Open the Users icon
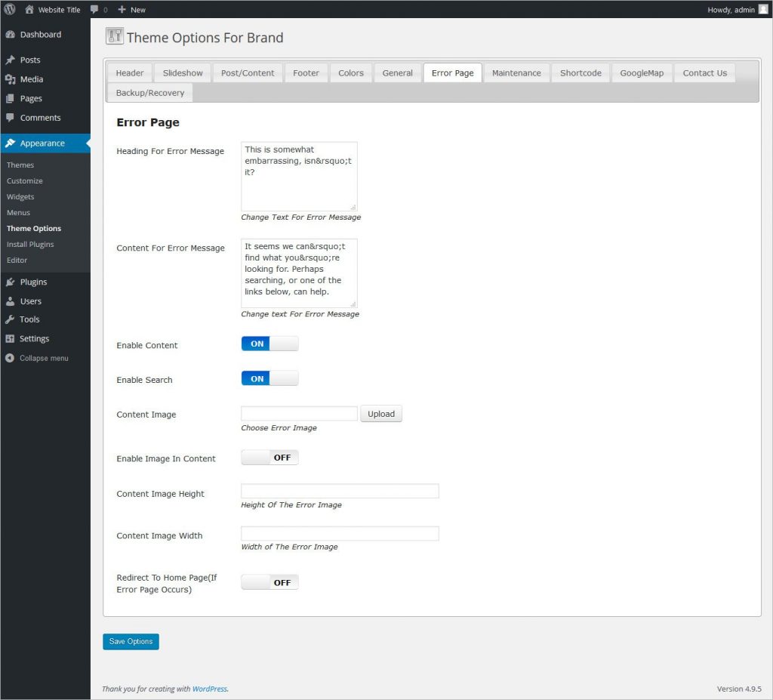This screenshot has width=773, height=700. coord(11,301)
